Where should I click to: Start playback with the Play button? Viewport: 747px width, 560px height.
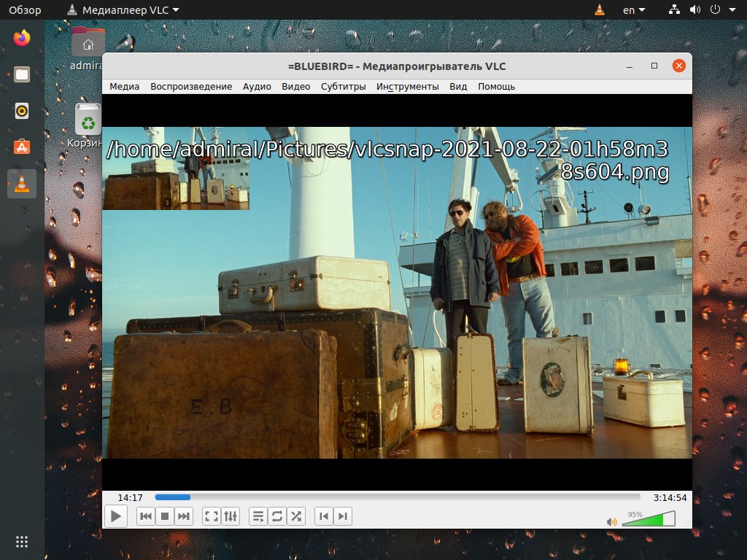pyautogui.click(x=116, y=516)
